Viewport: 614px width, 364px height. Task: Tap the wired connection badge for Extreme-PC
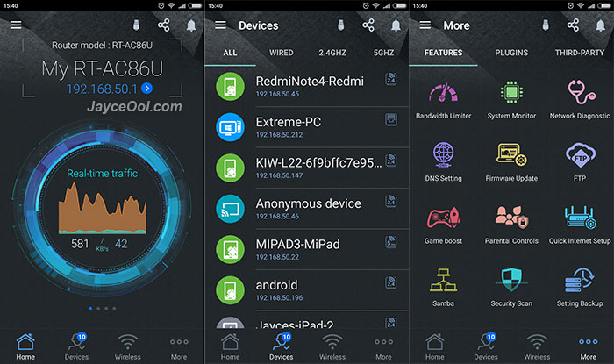pyautogui.click(x=391, y=119)
